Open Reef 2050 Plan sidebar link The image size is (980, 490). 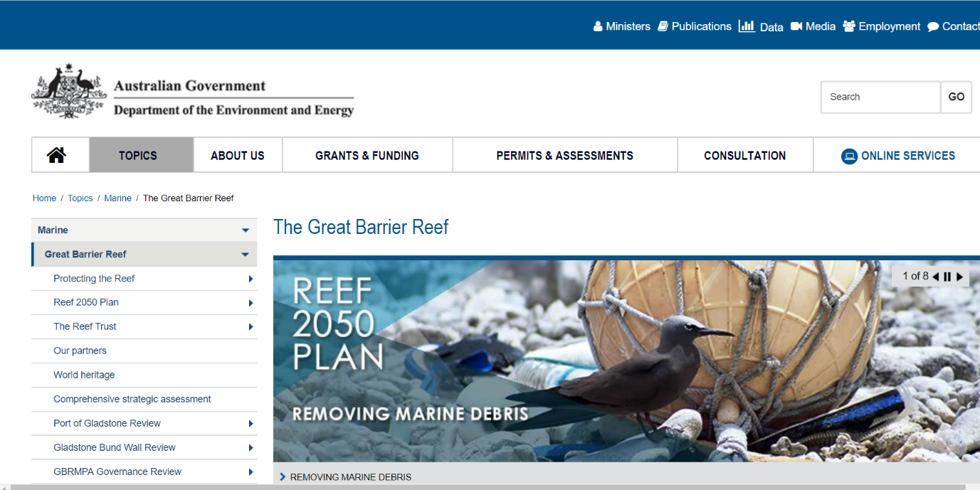pyautogui.click(x=86, y=302)
